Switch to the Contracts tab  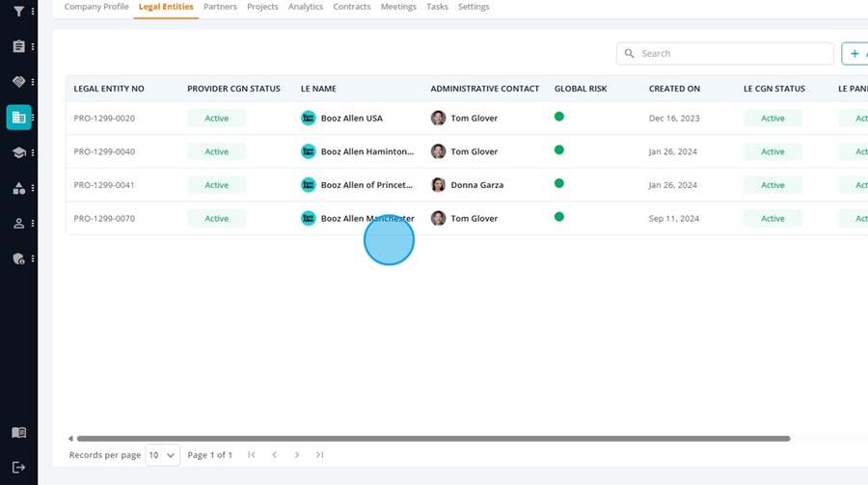351,7
